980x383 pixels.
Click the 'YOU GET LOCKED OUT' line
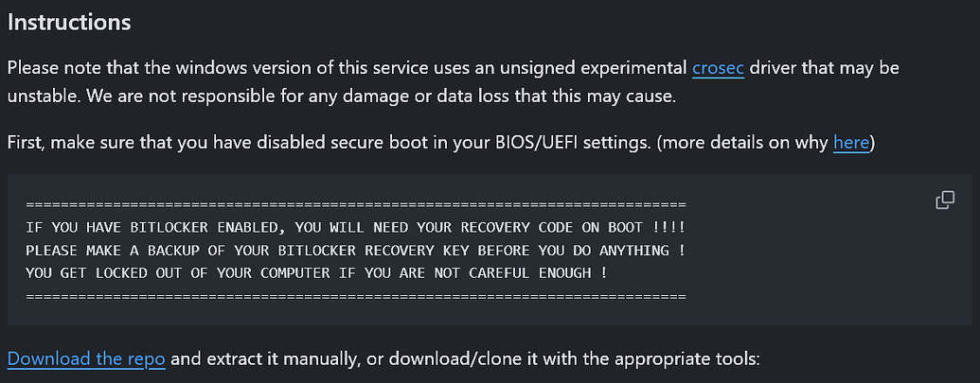coord(316,273)
